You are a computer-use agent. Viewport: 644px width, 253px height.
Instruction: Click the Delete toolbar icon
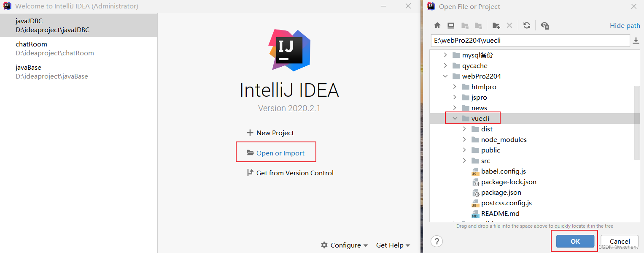(509, 25)
